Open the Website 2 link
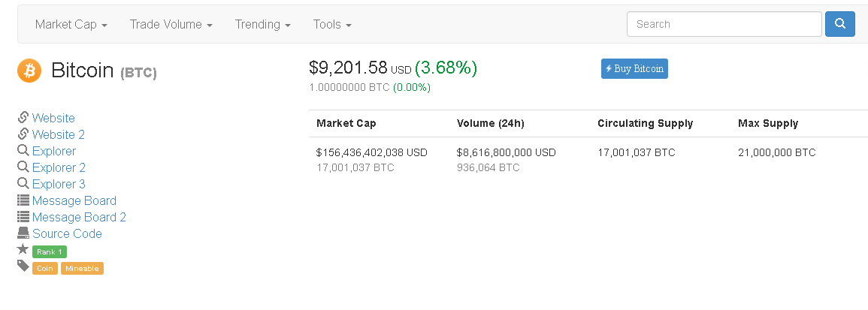Screen dimensions: 868x310 click(x=59, y=134)
